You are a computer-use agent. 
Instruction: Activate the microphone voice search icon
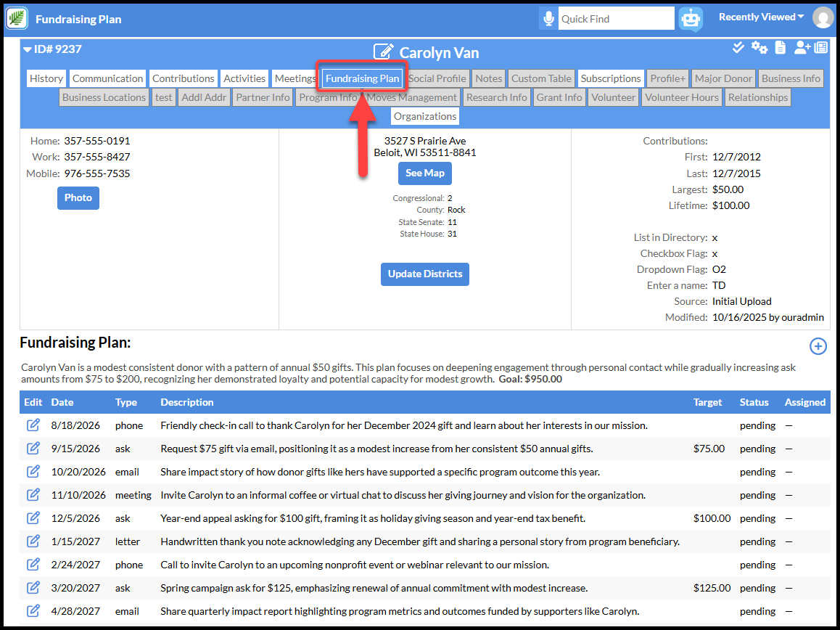(548, 19)
